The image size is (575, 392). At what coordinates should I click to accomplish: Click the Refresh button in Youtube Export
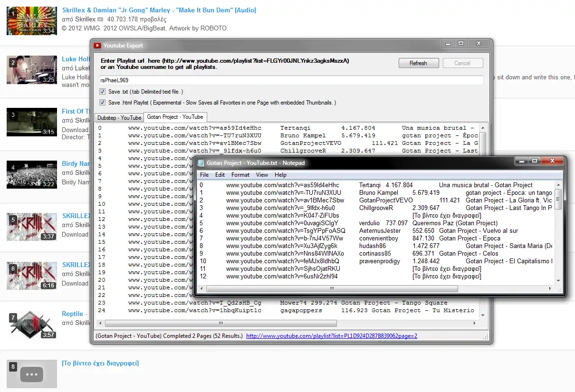(x=418, y=63)
